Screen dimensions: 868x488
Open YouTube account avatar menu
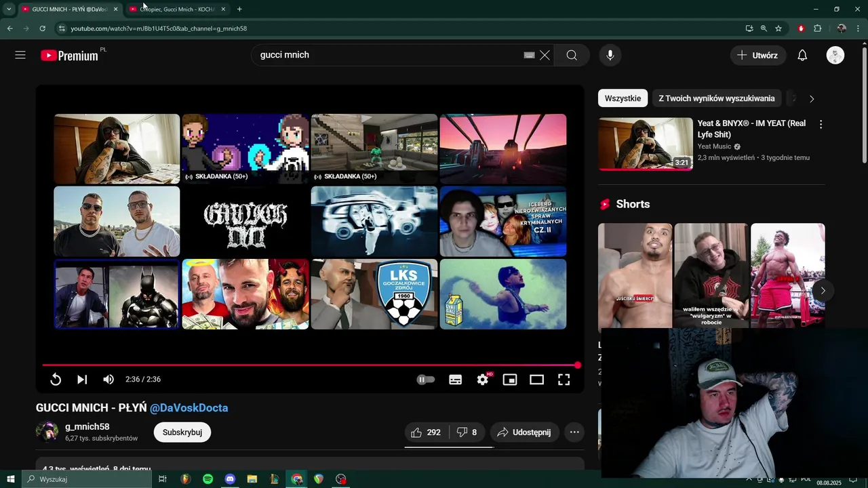pyautogui.click(x=835, y=55)
